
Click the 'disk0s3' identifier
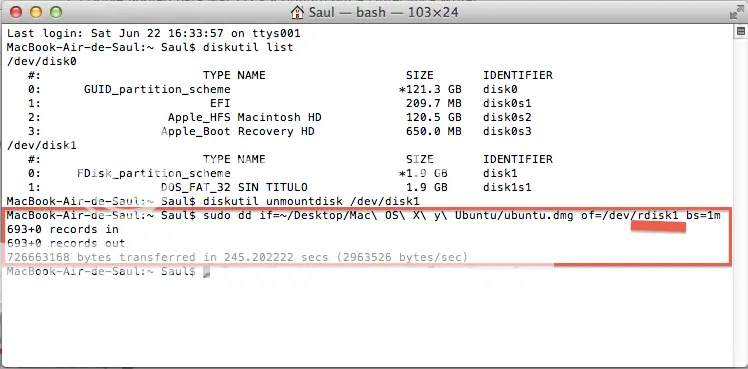point(507,131)
